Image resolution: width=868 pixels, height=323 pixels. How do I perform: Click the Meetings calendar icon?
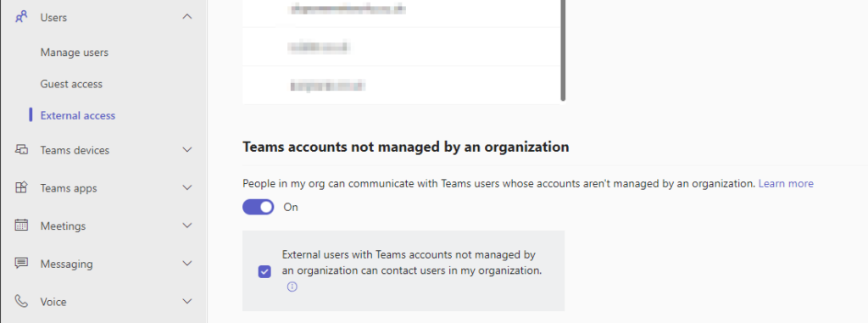21,226
